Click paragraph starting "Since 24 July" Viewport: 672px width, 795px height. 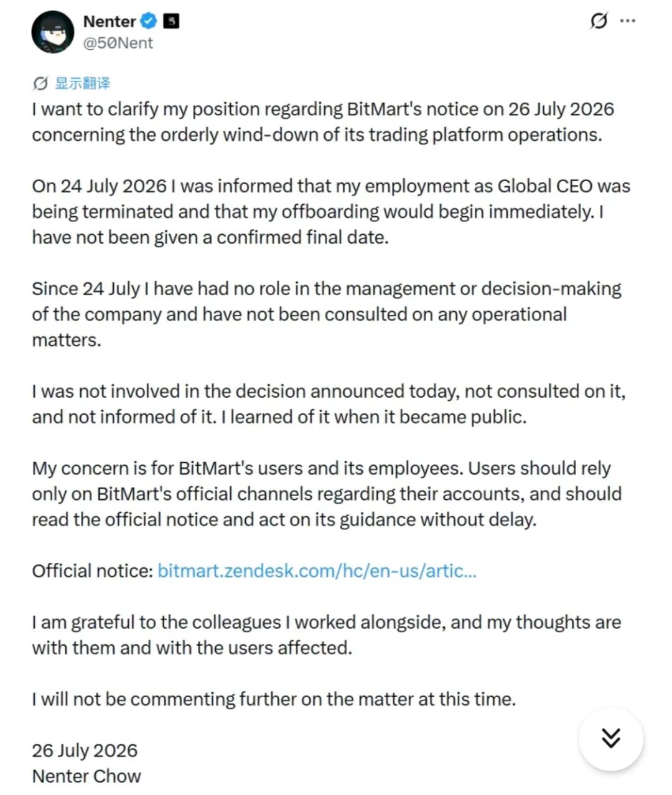(327, 314)
